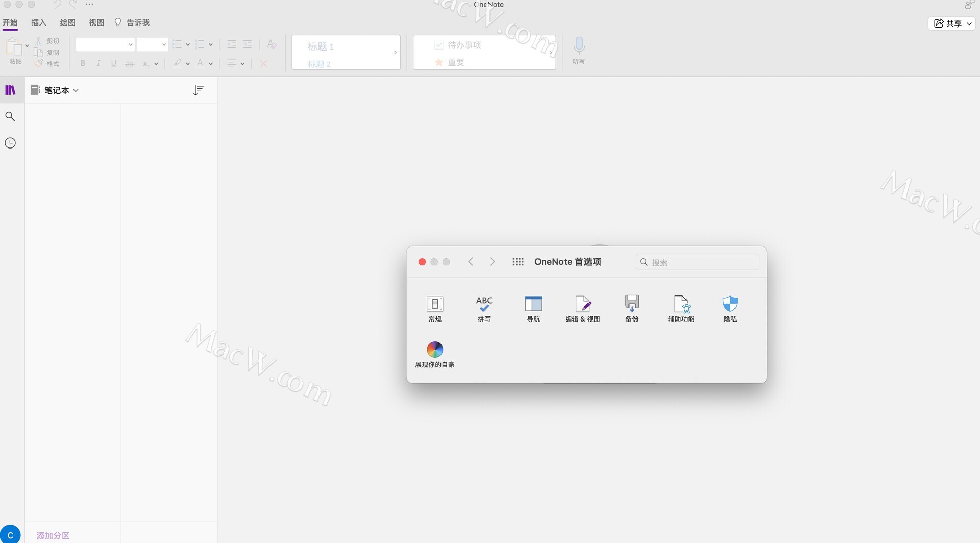The image size is (980, 543).
Task: Click the paragraph alignment icon
Action: tap(232, 63)
